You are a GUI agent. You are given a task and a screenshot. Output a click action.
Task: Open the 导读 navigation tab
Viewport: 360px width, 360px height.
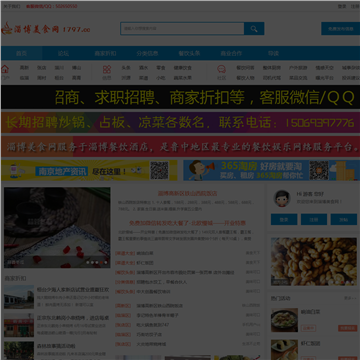coord(273,53)
